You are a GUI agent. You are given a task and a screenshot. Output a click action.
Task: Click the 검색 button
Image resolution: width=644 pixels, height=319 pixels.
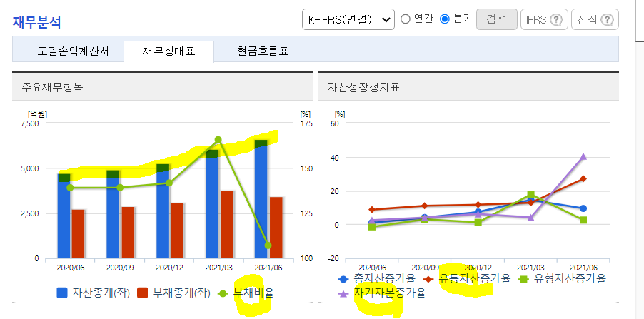point(496,19)
